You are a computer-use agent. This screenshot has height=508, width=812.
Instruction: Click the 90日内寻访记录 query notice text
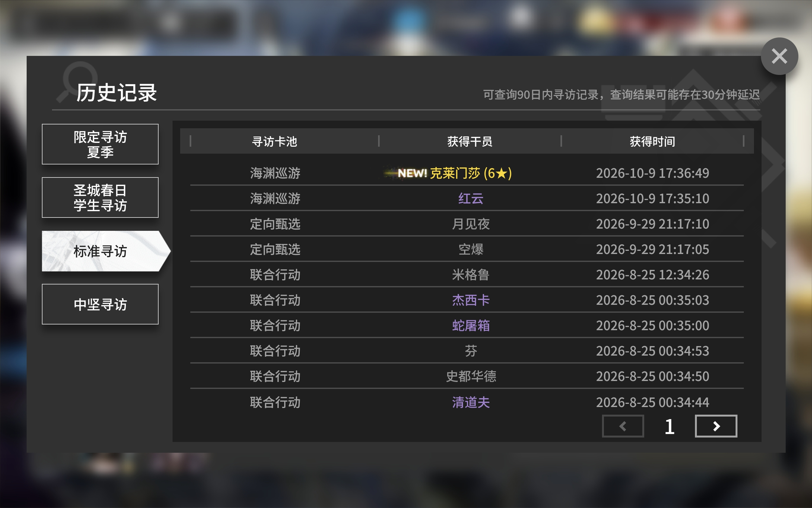[621, 95]
